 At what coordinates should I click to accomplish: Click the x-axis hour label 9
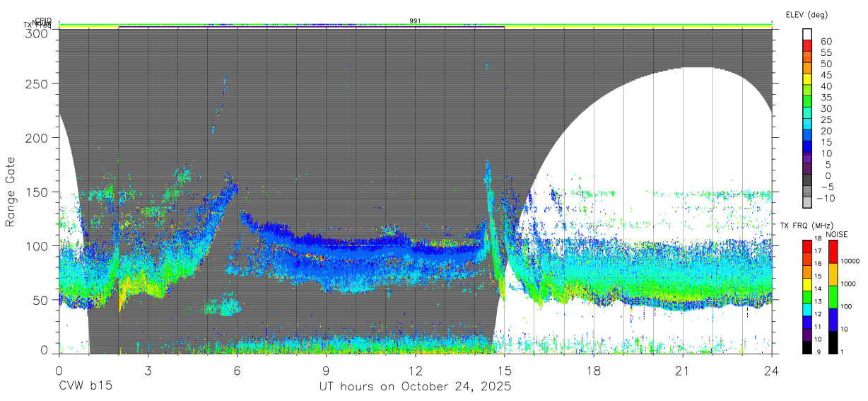coord(327,370)
